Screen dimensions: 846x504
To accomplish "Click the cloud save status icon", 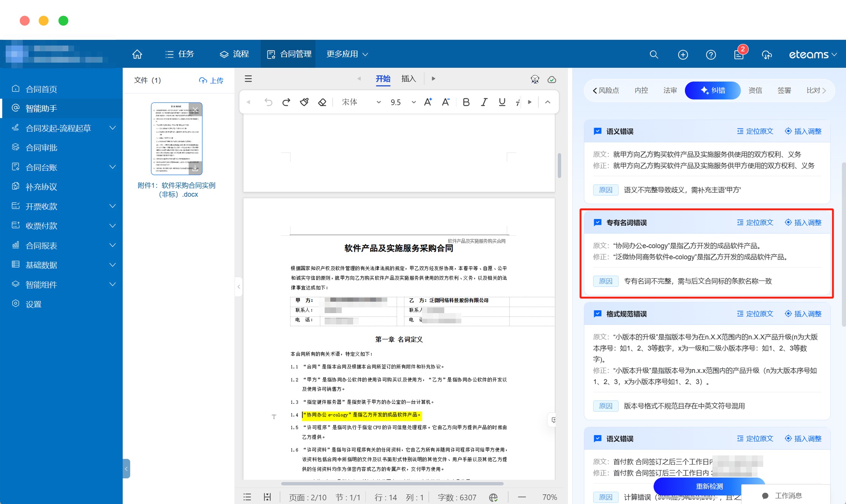I will click(x=552, y=79).
